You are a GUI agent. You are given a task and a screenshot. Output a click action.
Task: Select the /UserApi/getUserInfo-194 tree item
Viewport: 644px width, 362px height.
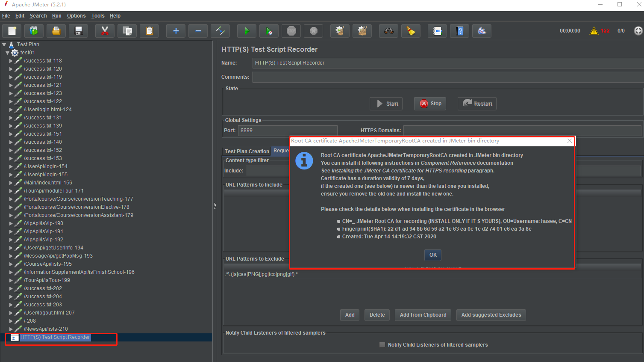[x=53, y=248]
